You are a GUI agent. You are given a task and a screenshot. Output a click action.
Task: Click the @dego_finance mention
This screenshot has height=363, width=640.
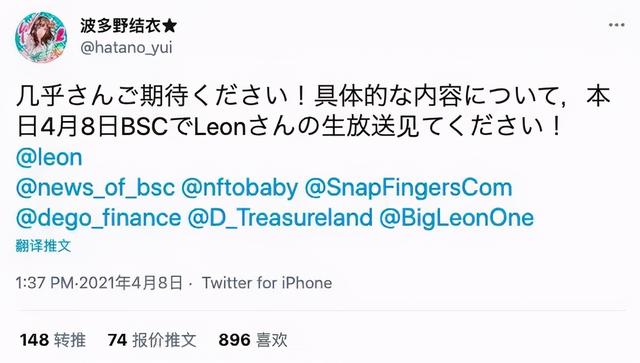98,218
